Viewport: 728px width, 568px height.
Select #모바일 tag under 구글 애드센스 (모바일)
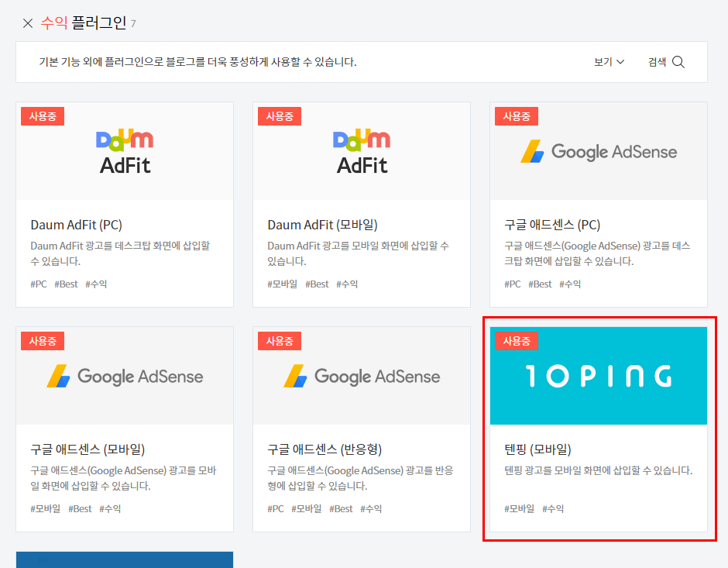click(x=46, y=509)
